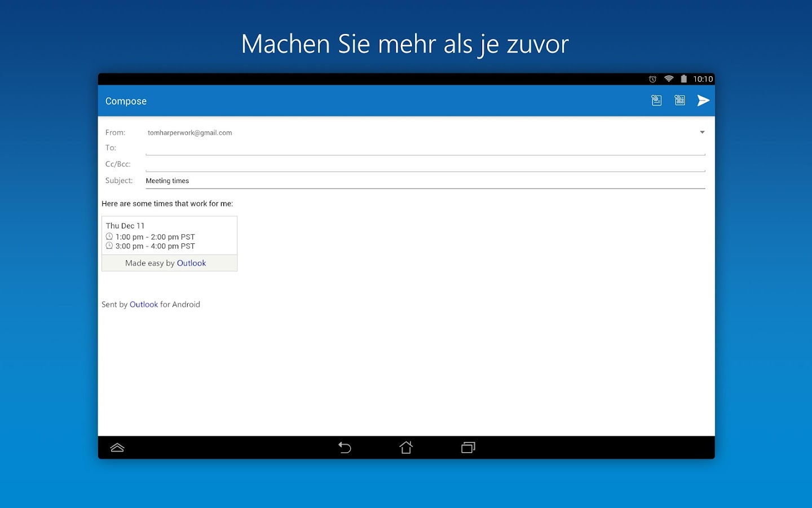Select the 1:00 pm - 2:00 pm time slot
The height and width of the screenshot is (508, 812).
155,237
